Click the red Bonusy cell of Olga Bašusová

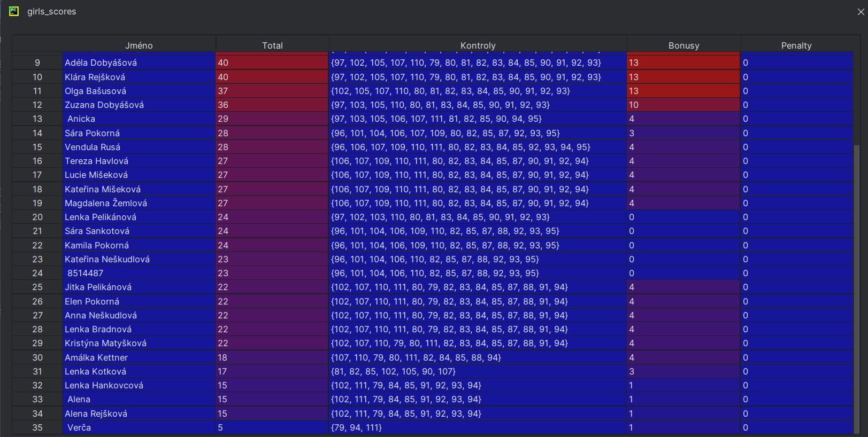coord(683,91)
